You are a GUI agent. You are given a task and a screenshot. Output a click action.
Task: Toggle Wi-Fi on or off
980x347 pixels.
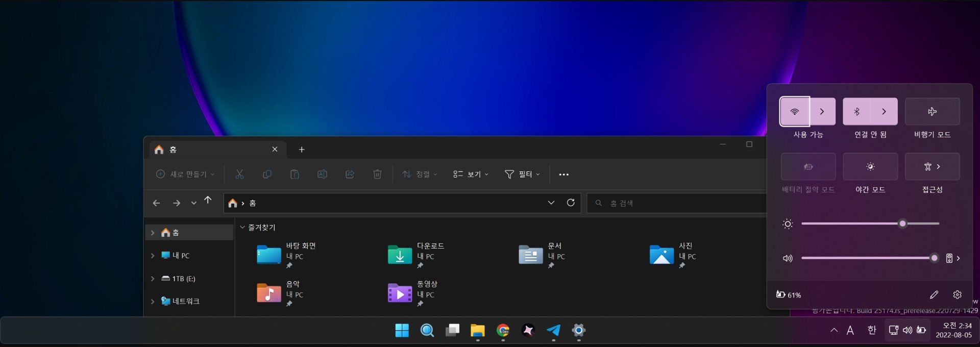[794, 112]
